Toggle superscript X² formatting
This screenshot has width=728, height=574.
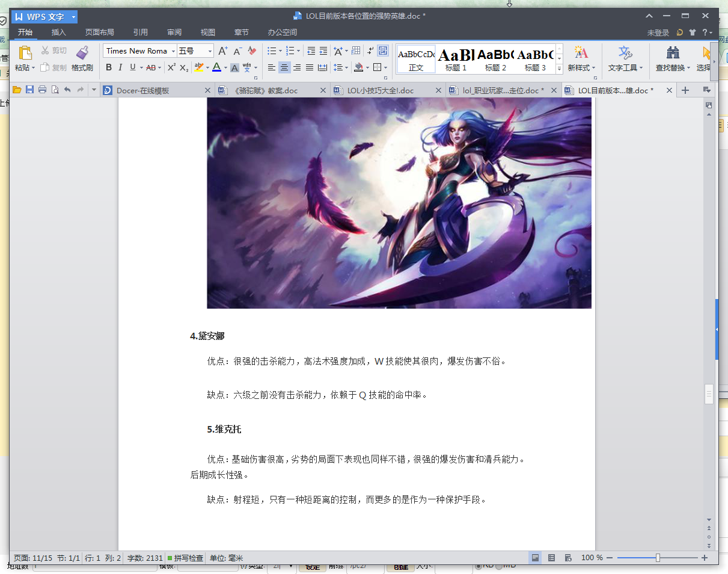point(171,67)
